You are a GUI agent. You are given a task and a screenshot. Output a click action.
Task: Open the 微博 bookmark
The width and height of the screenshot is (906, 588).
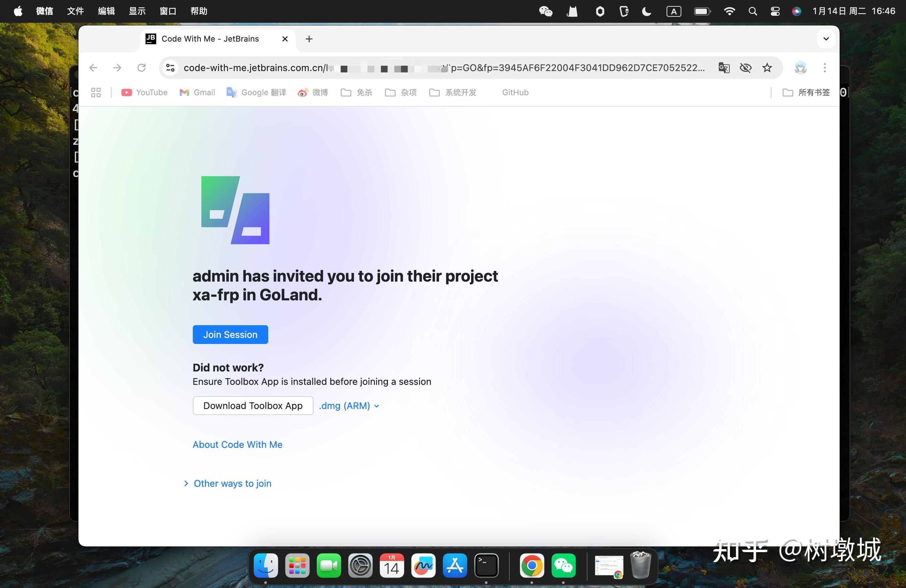coord(312,92)
